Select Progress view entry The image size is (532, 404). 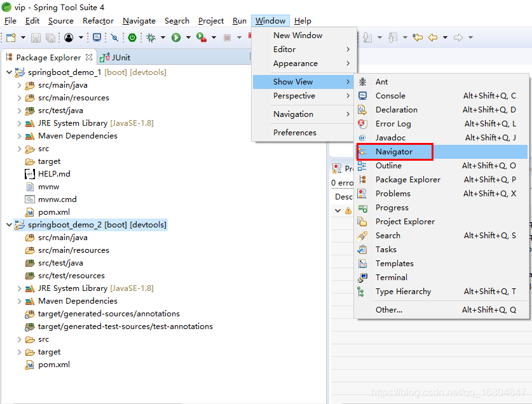coord(440,208)
